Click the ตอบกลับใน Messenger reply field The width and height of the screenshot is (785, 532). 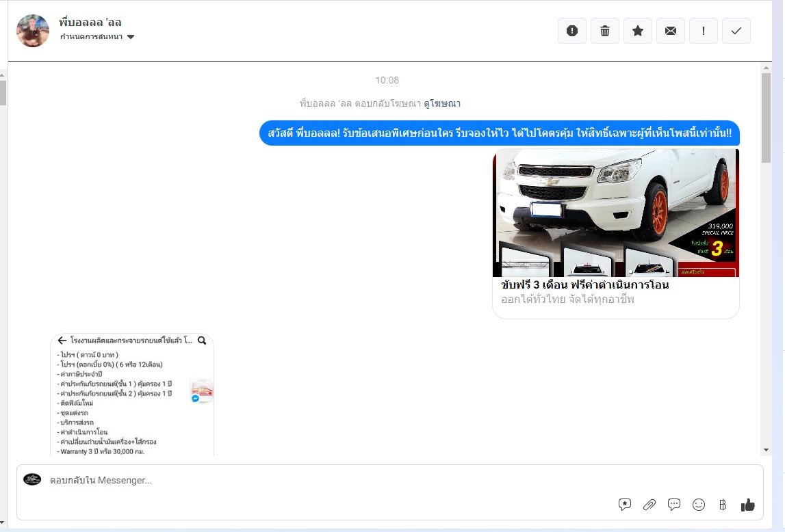point(329,481)
